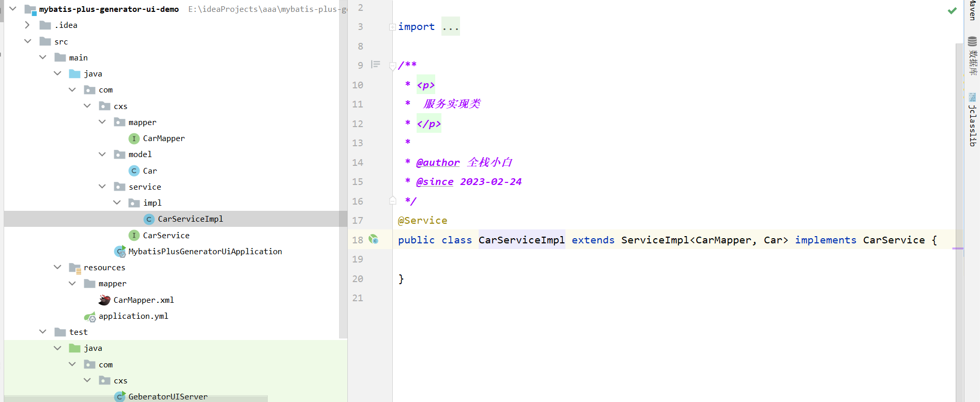
Task: Click the CarMapper.xml MyBatis bird icon
Action: click(104, 300)
